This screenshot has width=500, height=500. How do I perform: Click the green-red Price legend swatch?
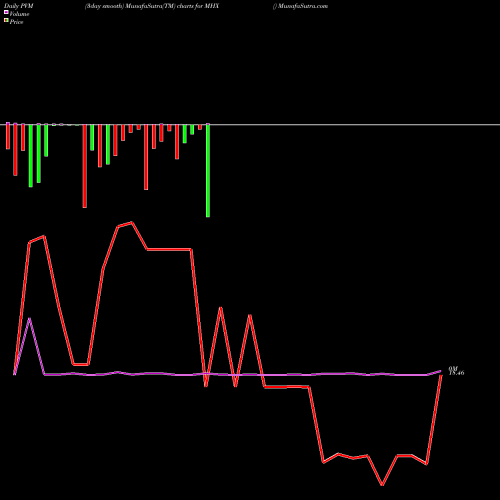coord(6,20)
